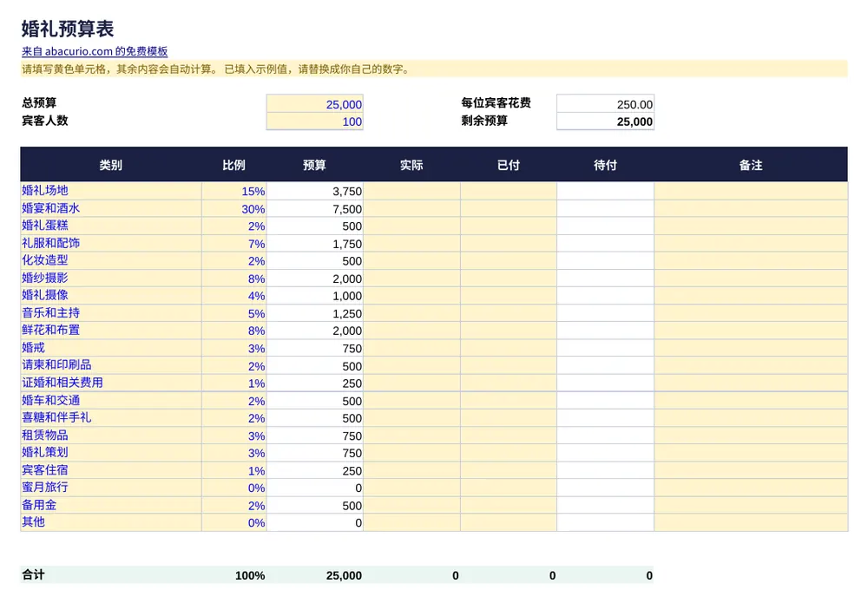
Task: Click the 总预算 label
Action: click(x=39, y=103)
